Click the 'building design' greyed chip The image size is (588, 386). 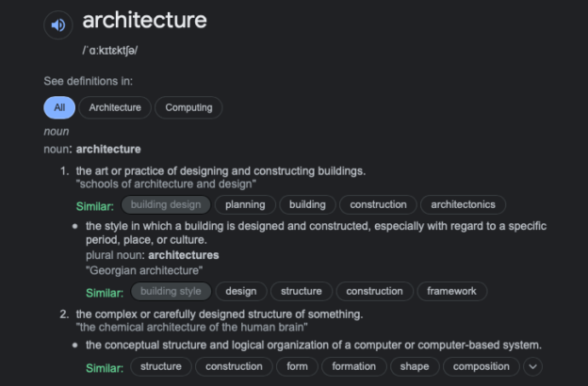point(166,204)
